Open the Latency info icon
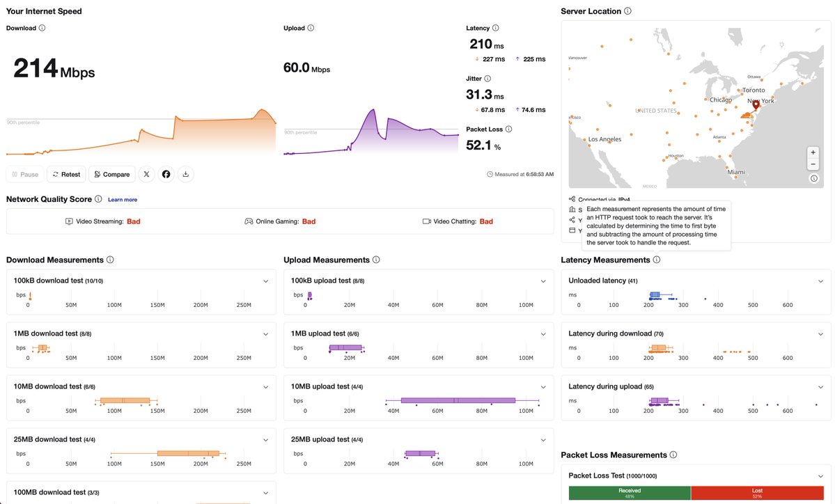This screenshot has height=504, width=835. [495, 29]
